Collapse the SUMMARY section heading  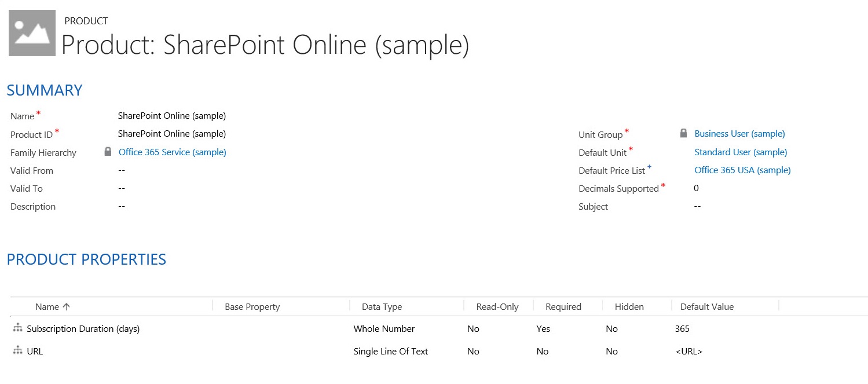coord(45,90)
